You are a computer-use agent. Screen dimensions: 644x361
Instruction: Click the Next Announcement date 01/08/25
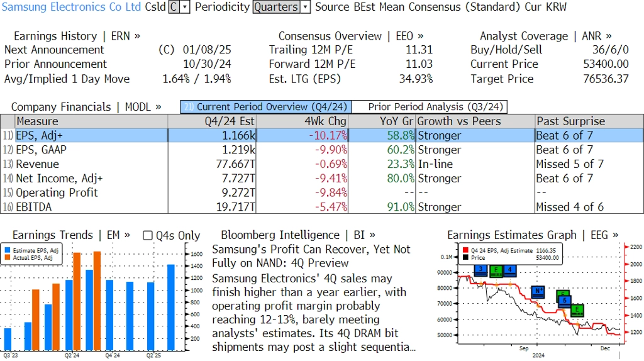(207, 50)
